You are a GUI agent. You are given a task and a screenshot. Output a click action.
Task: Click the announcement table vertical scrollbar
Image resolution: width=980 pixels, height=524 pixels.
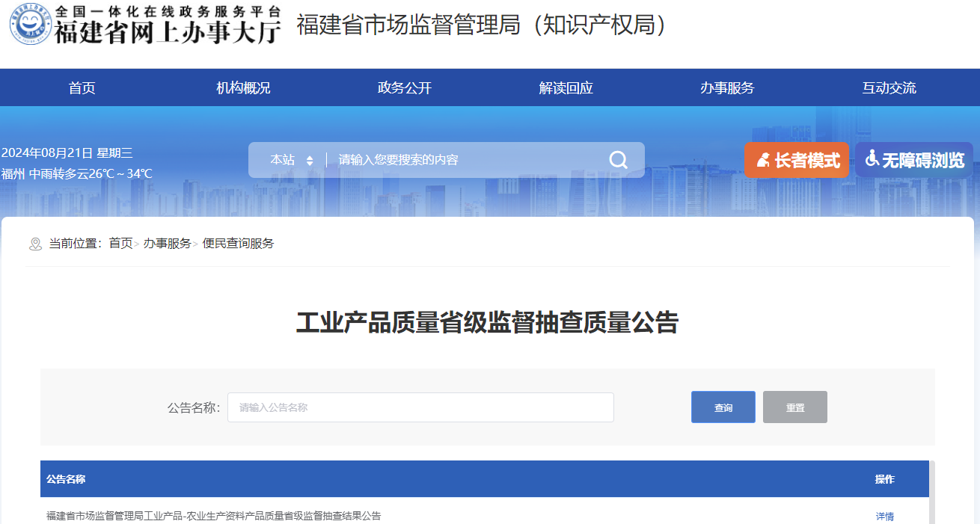[x=932, y=493]
